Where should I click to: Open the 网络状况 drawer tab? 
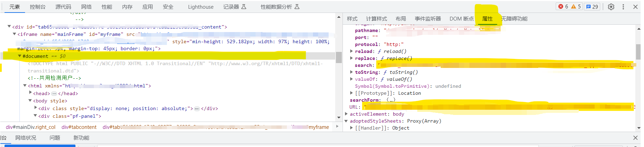coord(26,138)
